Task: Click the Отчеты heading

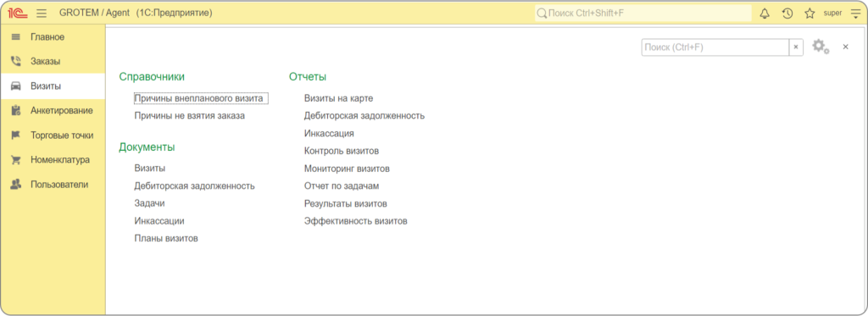Action: click(308, 77)
